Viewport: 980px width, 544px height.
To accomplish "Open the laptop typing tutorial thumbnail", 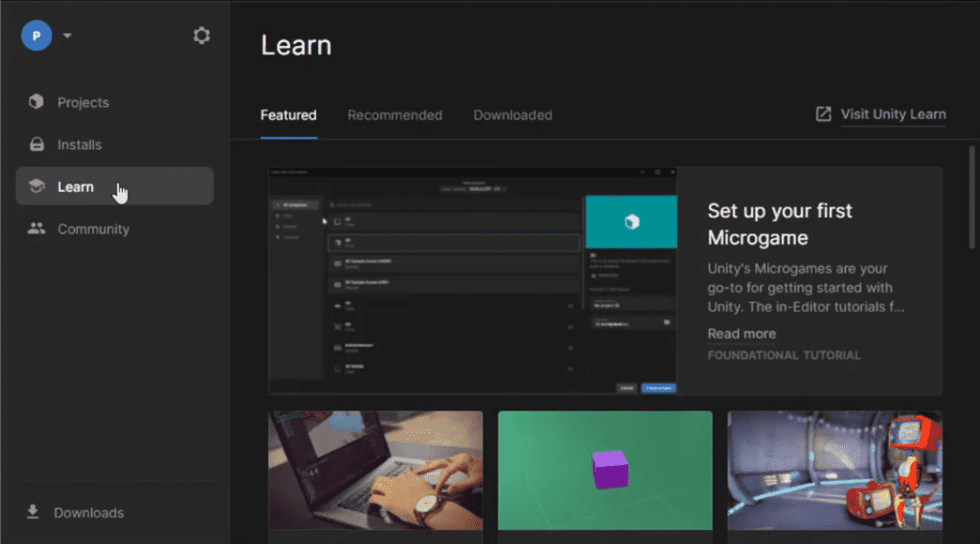I will [x=375, y=470].
